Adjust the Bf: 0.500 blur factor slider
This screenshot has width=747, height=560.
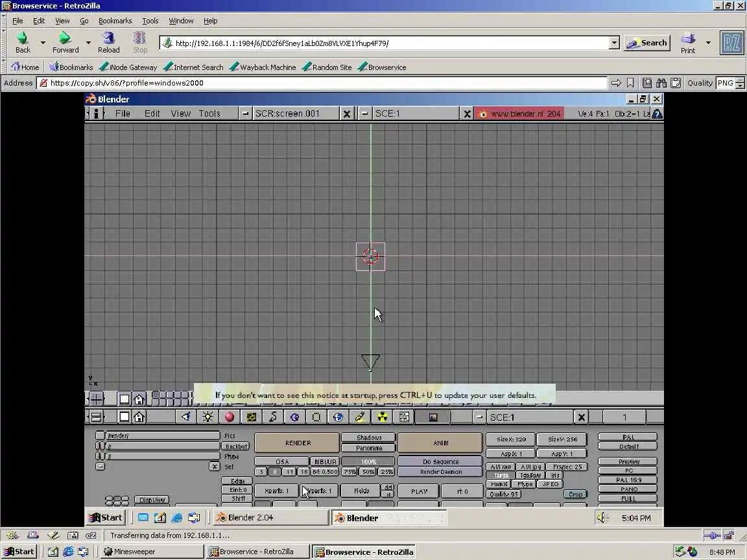click(325, 472)
